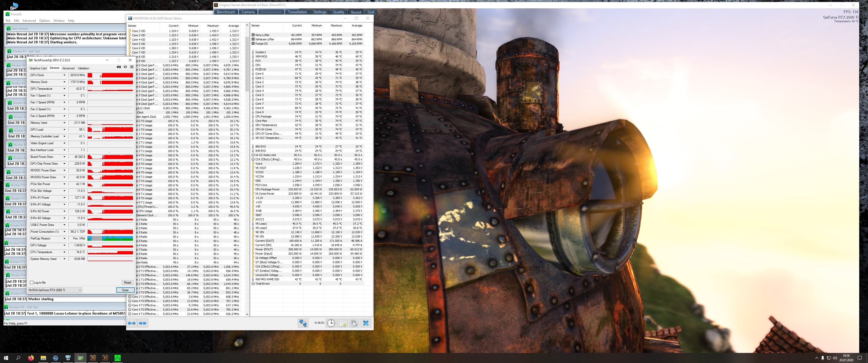The width and height of the screenshot is (868, 363).
Task: Open HWiNFO sensor settings gear icon
Action: pyautogui.click(x=354, y=323)
